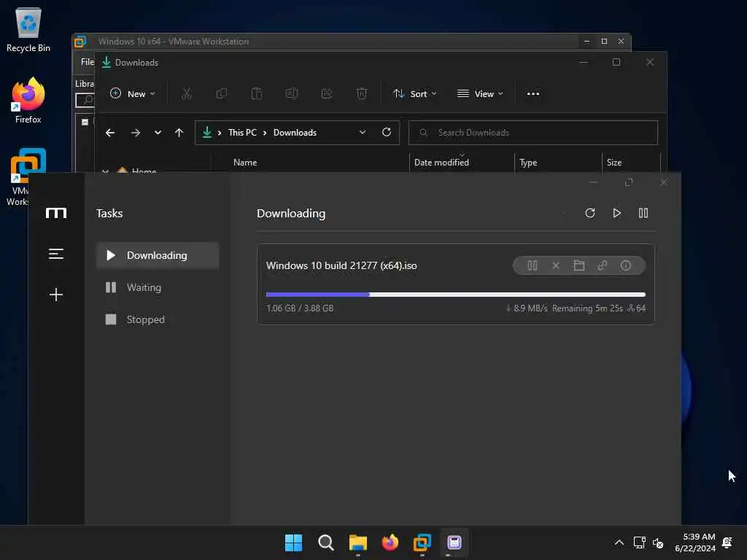Open the Recycle Bin desktop icon
The width and height of the screenshot is (747, 560).
click(28, 29)
